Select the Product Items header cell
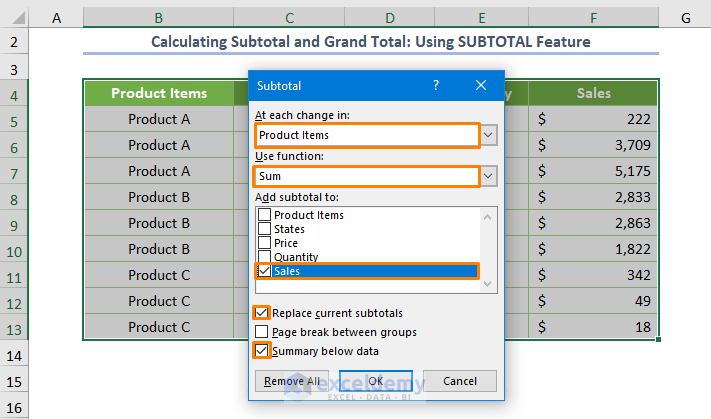The height and width of the screenshot is (419, 711). click(x=159, y=93)
